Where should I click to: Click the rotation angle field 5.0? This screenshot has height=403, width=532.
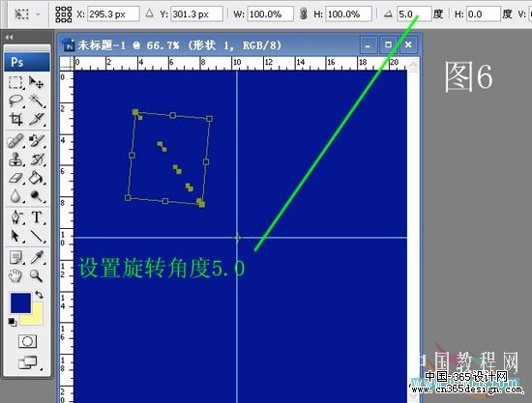tap(414, 14)
